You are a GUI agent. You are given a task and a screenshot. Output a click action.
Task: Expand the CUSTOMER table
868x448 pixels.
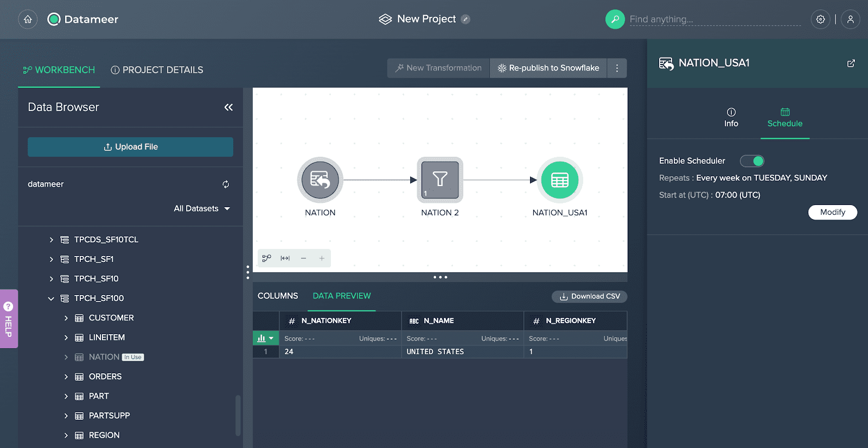coord(66,318)
